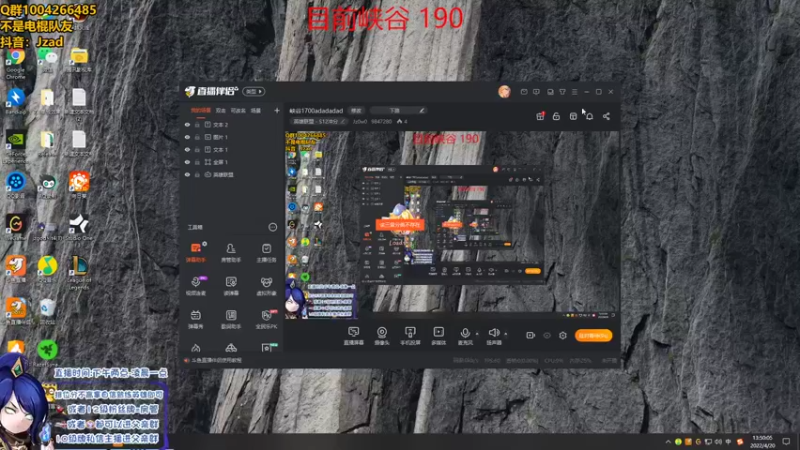The width and height of the screenshot is (800, 450).
Task: Click the edit button beside room title
Action: [x=356, y=111]
